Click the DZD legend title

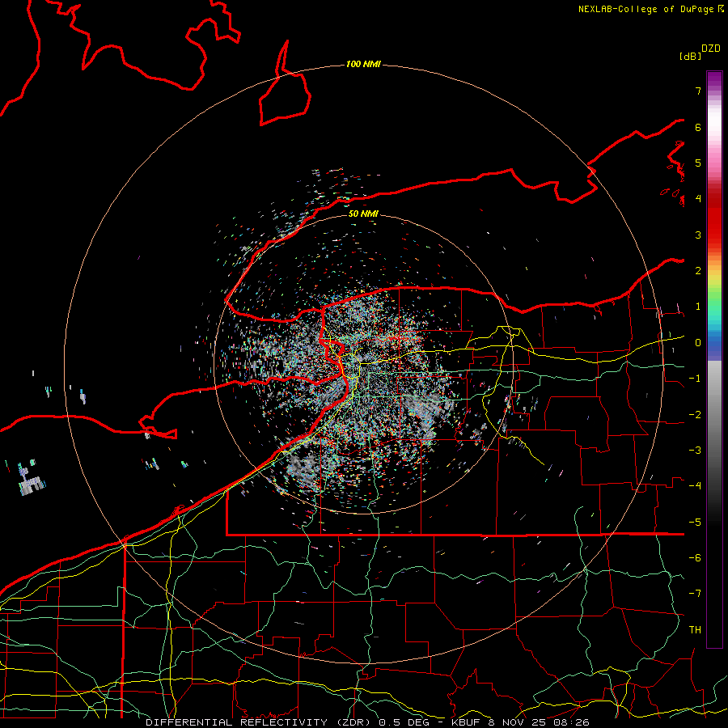pos(711,49)
